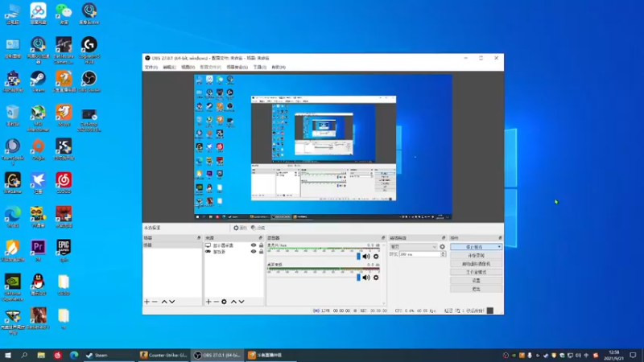Screen dimensions: 644x362
Task: Toggle Studio Mode button in Controls
Action: 476,272
